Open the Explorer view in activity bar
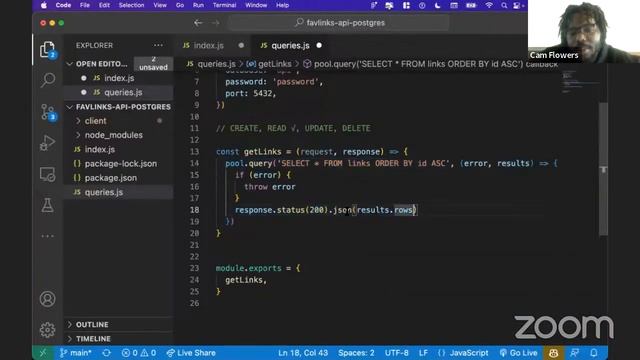The height and width of the screenshot is (360, 640). (x=48, y=50)
